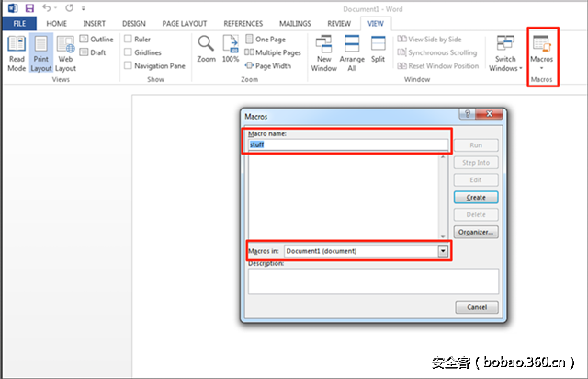Choose Multiple Pages zoom
Screen dimensions: 588x379
pyautogui.click(x=273, y=52)
